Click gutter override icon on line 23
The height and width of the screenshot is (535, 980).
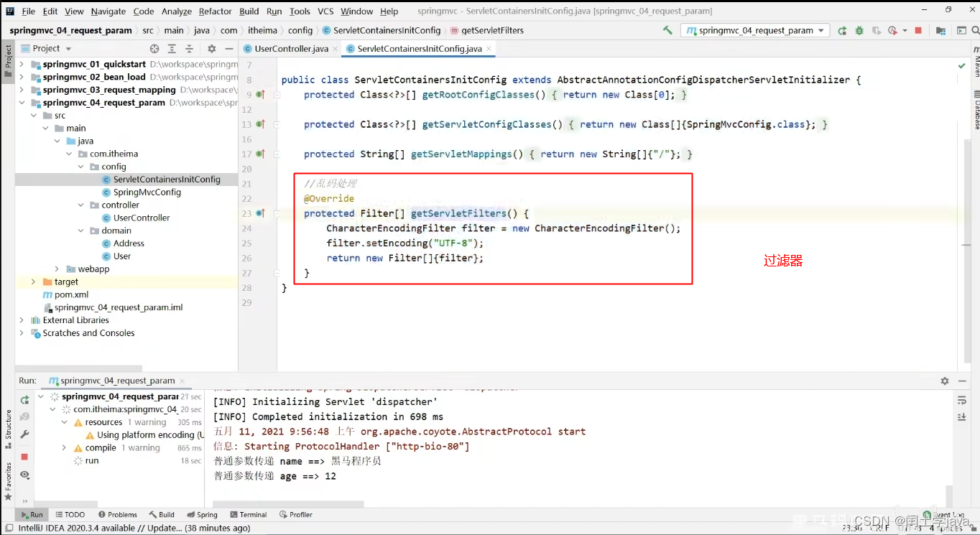[260, 213]
